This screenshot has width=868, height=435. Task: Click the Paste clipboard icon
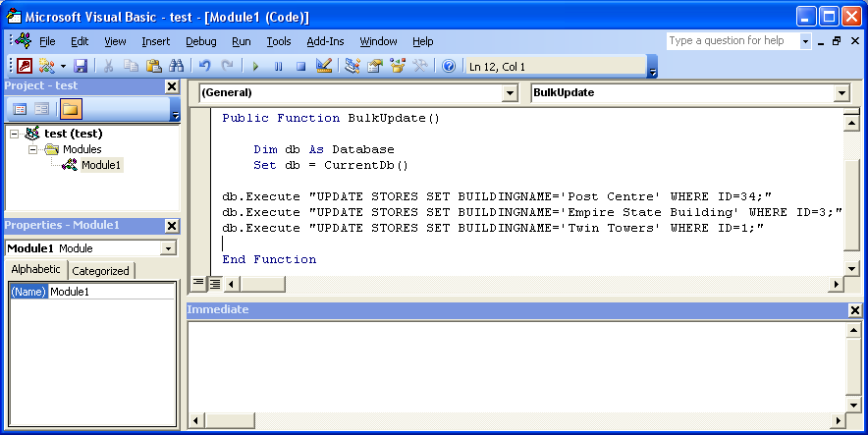153,66
